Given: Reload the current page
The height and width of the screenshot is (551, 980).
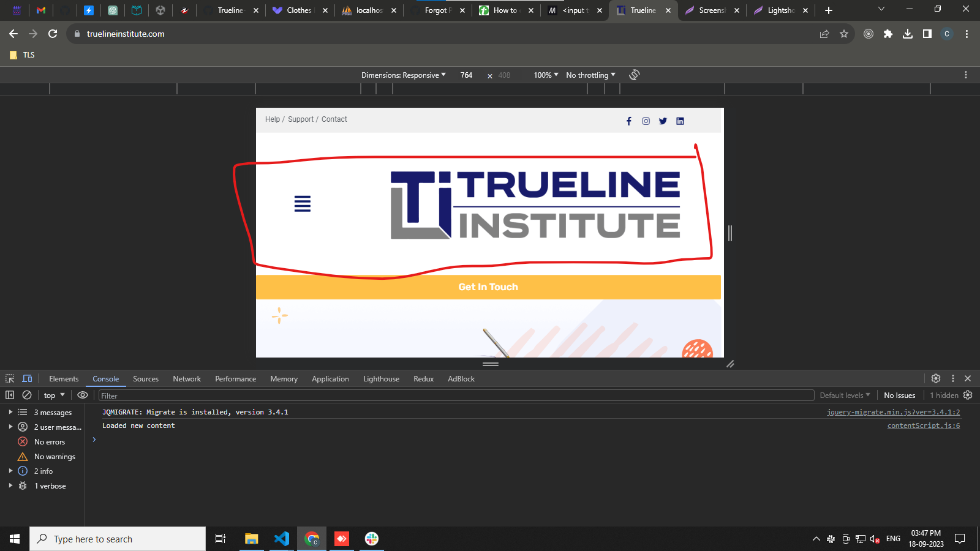Looking at the screenshot, I should (x=53, y=34).
